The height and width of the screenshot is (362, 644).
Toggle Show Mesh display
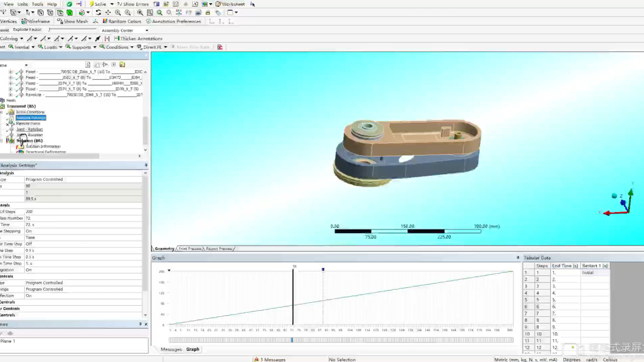[x=72, y=21]
